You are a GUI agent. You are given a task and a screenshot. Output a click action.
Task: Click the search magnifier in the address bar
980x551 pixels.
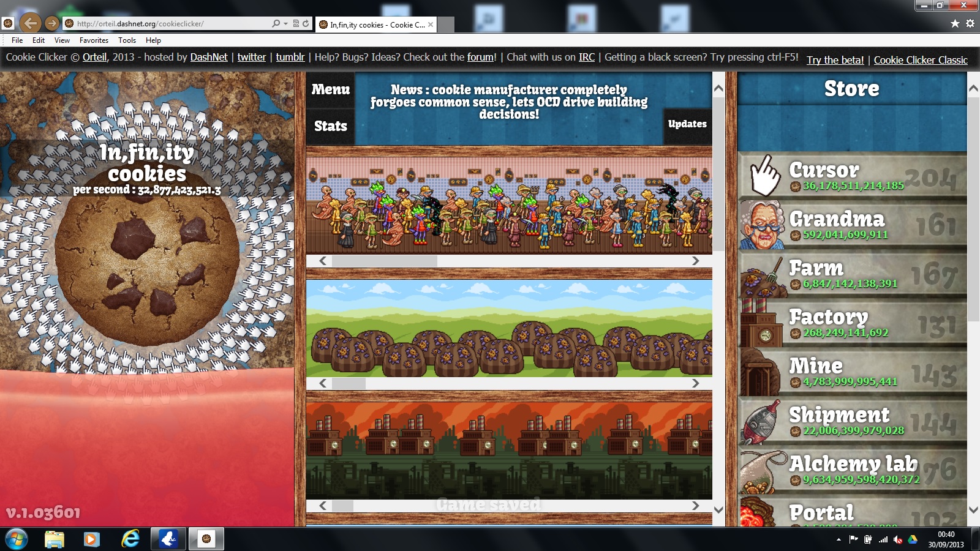tap(276, 23)
